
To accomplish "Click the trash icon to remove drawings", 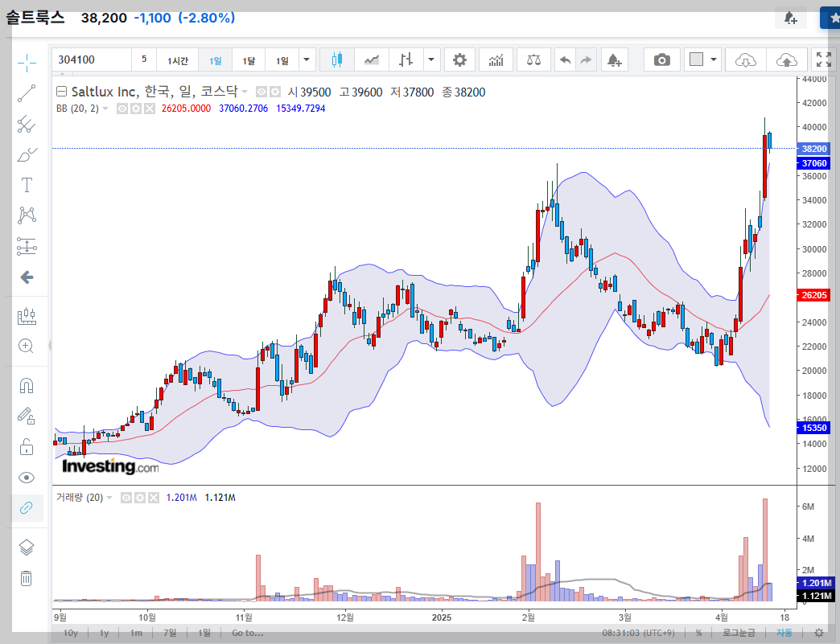I will click(x=27, y=578).
